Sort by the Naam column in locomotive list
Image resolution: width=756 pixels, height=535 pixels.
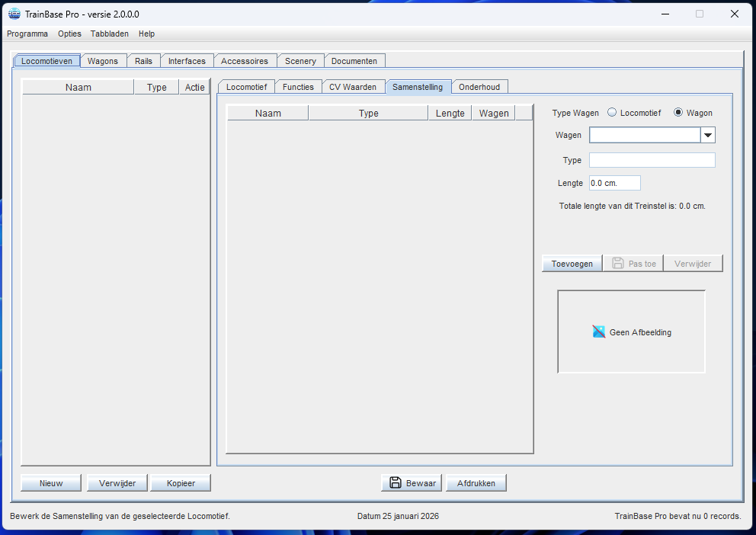(78, 87)
